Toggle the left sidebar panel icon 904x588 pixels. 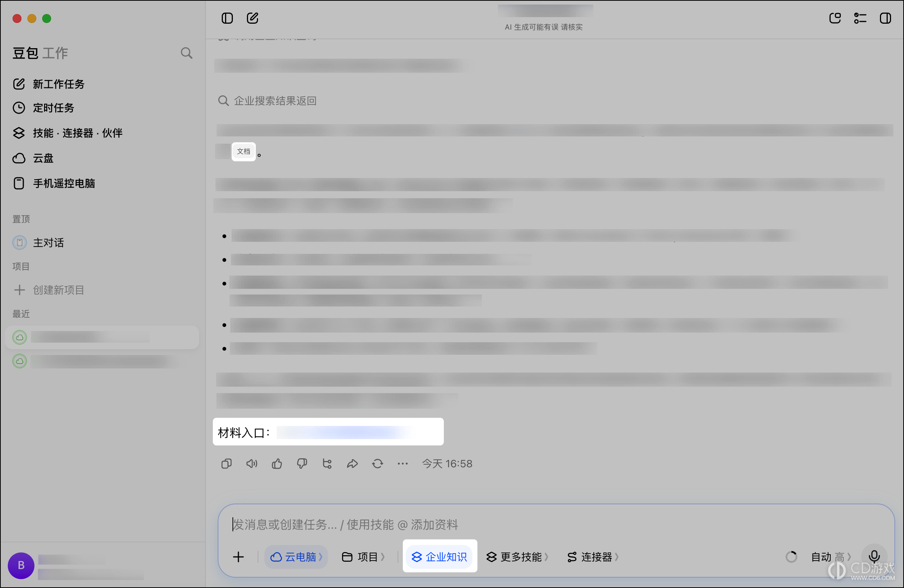(227, 18)
